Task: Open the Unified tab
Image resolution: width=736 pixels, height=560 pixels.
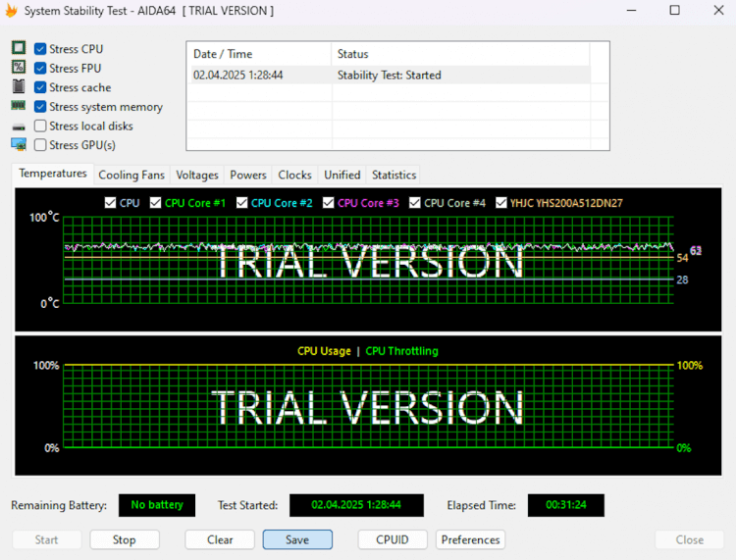Action: point(342,175)
